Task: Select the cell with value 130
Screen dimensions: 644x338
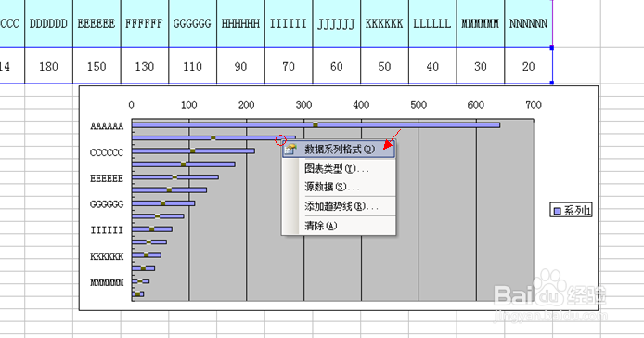Action: point(145,66)
